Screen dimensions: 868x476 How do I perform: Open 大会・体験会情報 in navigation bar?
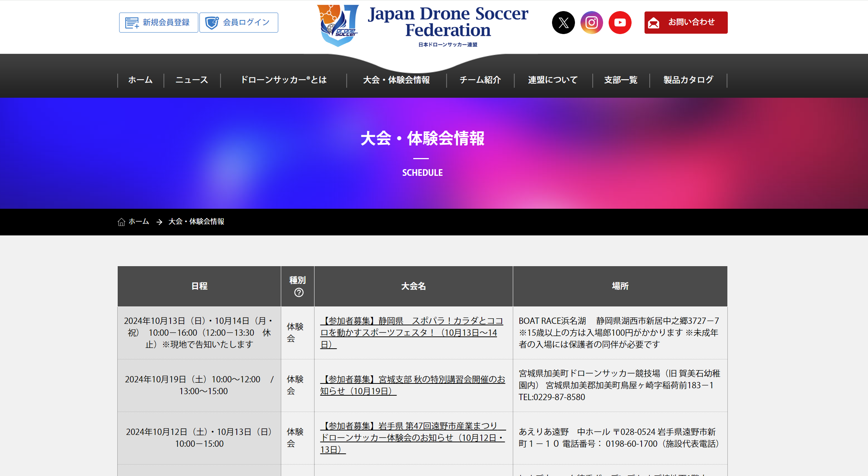coord(396,80)
